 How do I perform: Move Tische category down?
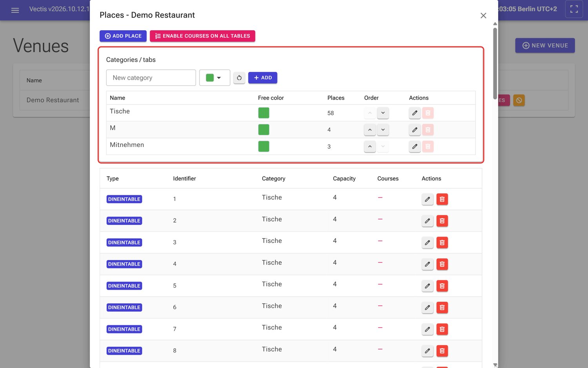(383, 113)
